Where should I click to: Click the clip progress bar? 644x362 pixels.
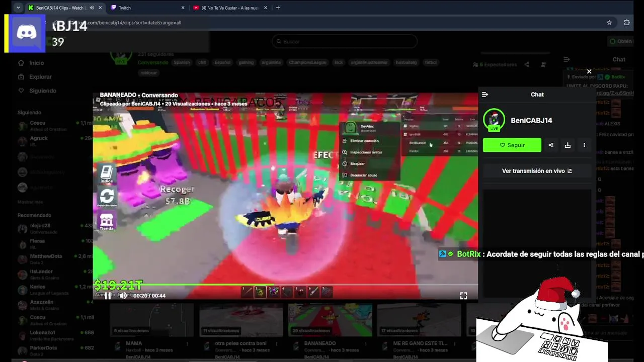point(285,285)
